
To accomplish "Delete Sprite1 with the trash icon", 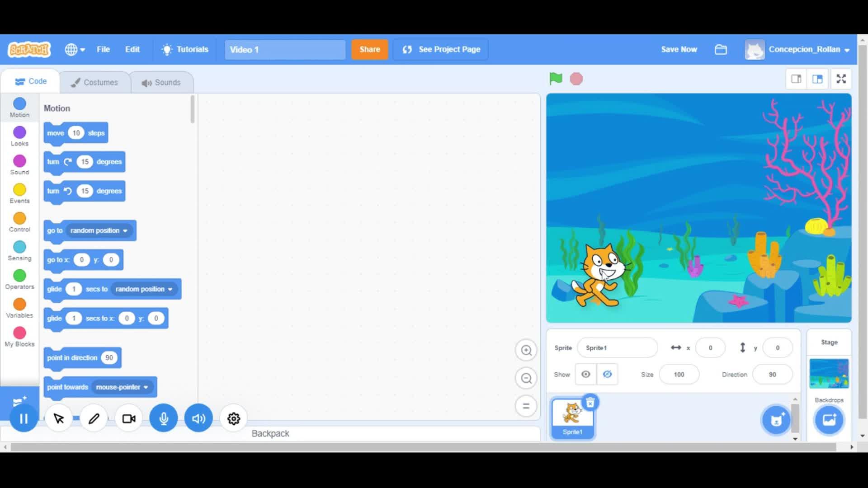I will [590, 403].
